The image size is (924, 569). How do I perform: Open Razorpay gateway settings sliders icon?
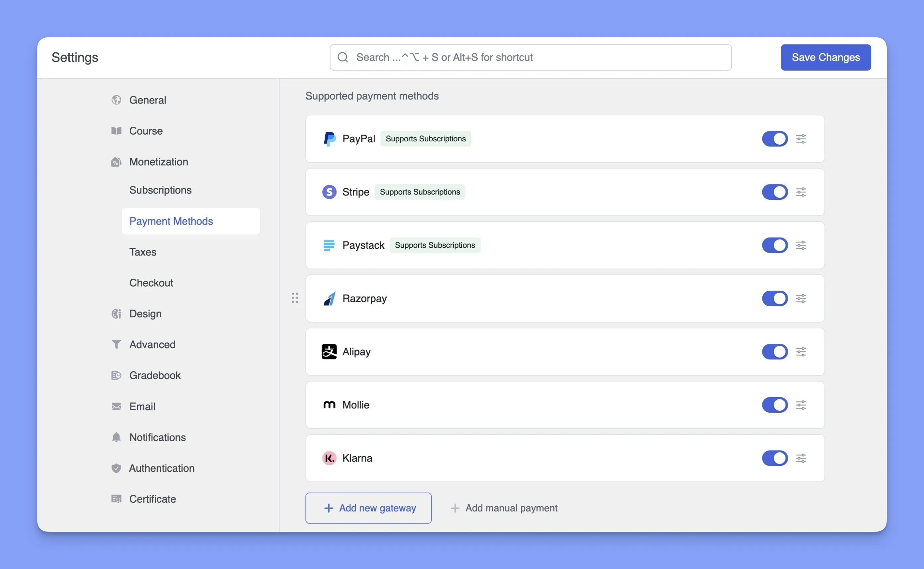pos(801,299)
